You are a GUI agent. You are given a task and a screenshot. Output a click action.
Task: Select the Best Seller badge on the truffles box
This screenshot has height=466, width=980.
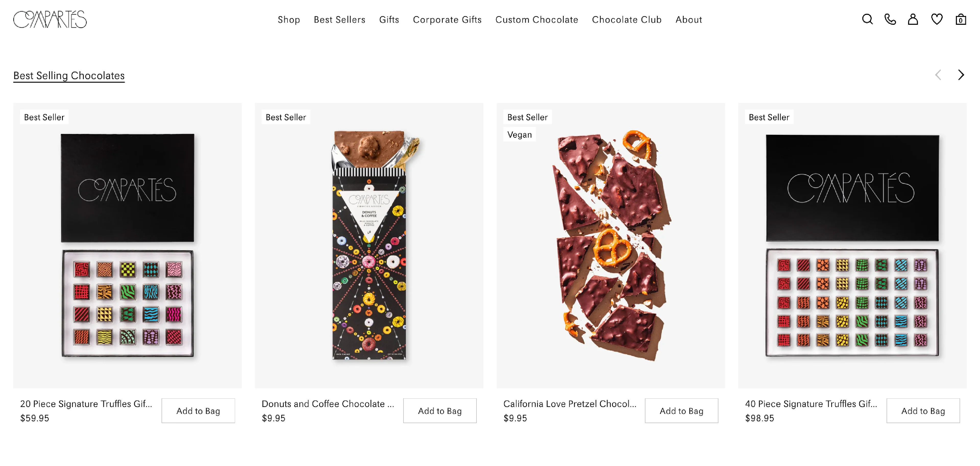[44, 117]
